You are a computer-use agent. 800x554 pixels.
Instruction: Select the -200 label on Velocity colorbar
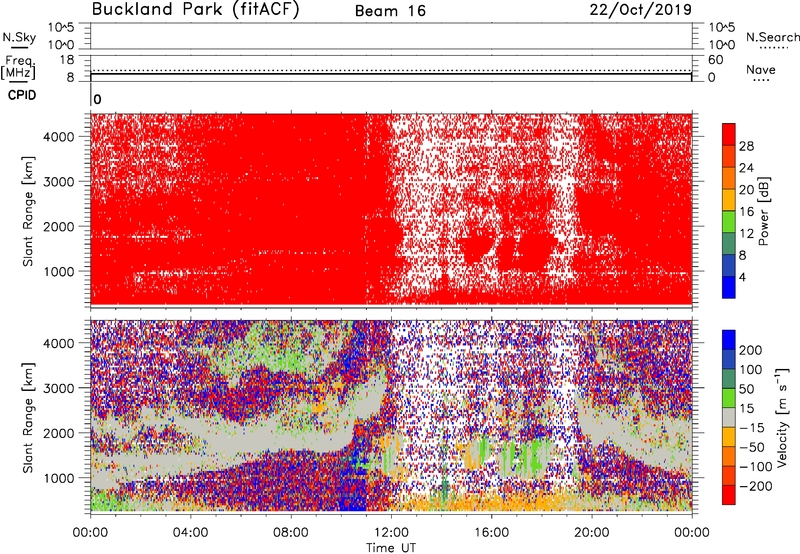(756, 486)
